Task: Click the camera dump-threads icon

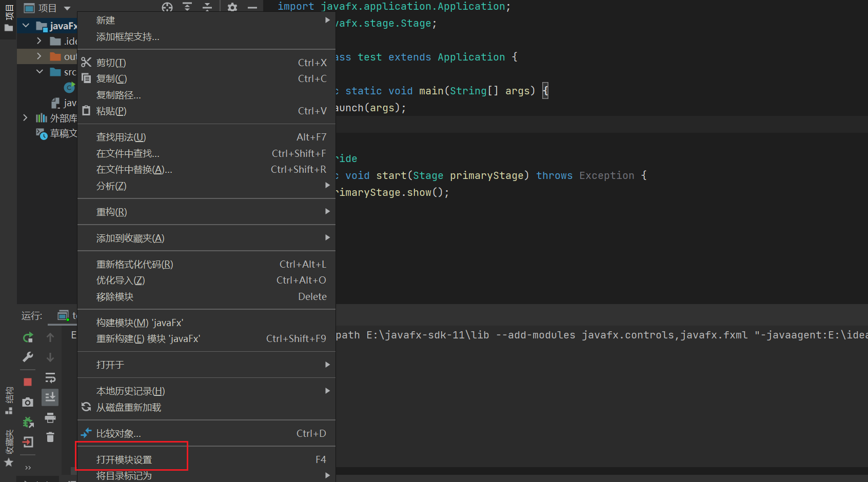Action: 28,402
